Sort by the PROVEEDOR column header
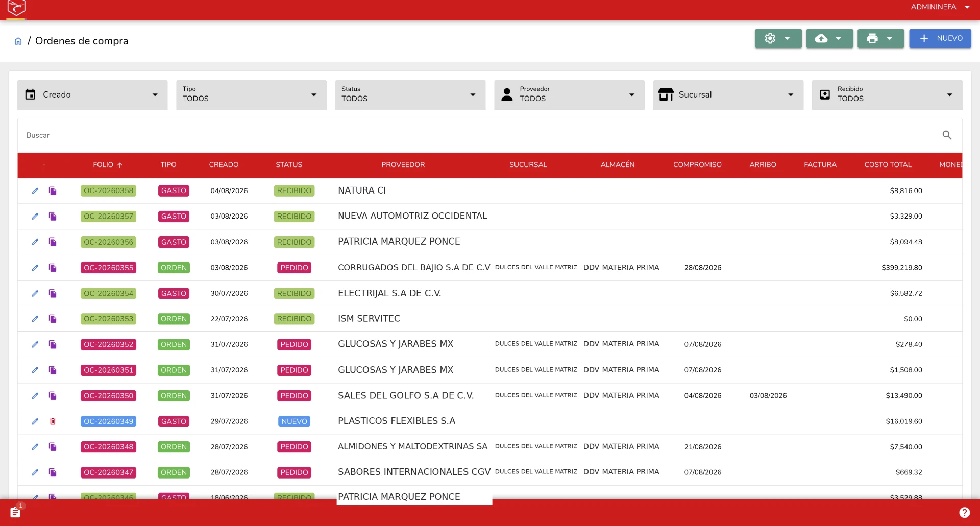Screen dimensions: 980x526 click(403, 165)
